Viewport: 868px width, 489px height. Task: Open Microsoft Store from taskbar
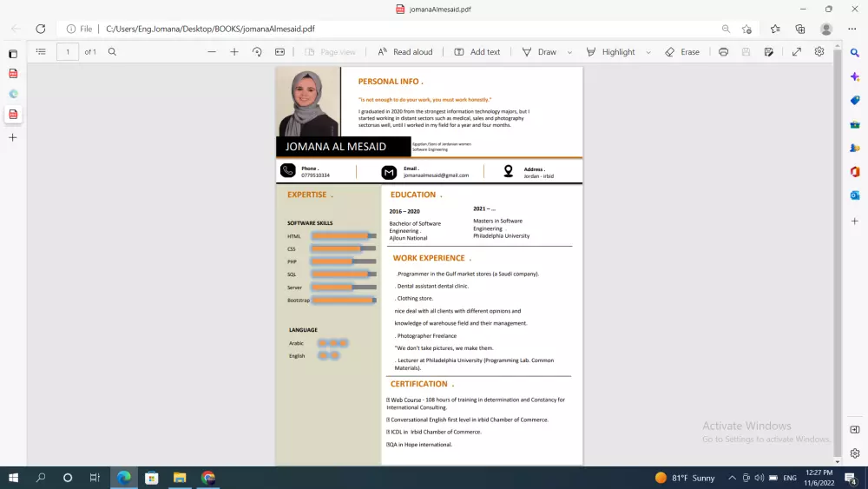(x=151, y=478)
